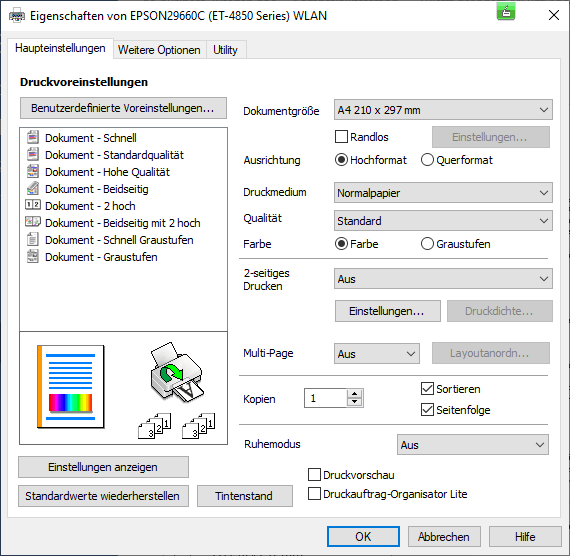
Task: Open the Druckmedium dropdown
Action: tap(443, 192)
